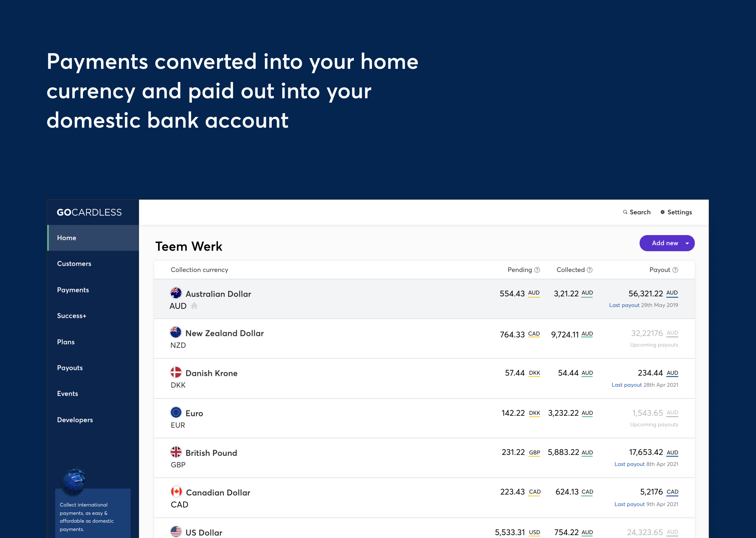The width and height of the screenshot is (756, 538).
Task: Open the Success+ section icon
Action: 71,315
